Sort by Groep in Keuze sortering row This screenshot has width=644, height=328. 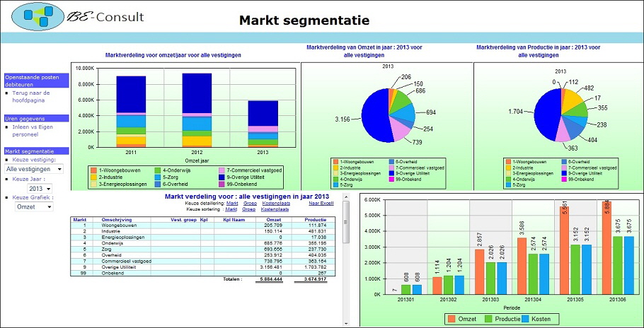pos(248,209)
